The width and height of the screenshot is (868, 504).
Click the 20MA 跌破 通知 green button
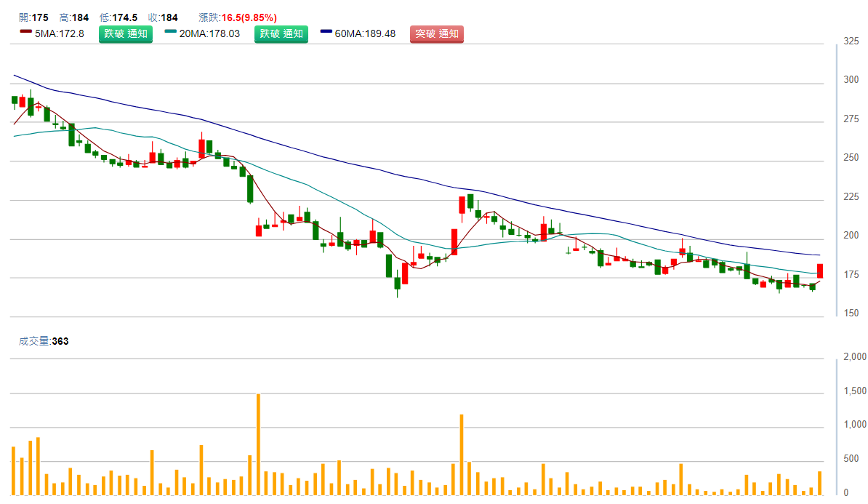point(281,33)
